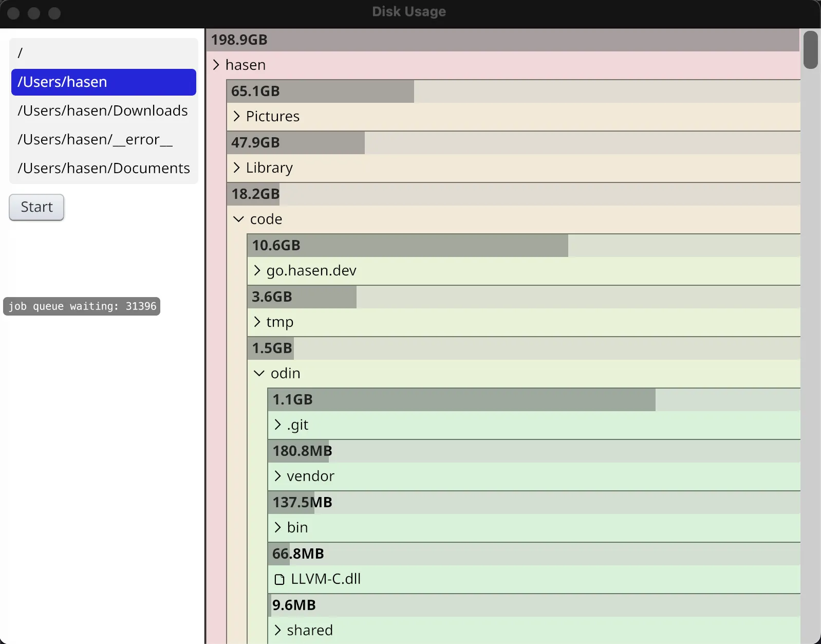This screenshot has width=821, height=644.
Task: Click the LLVM-C.dll file icon
Action: pos(279,580)
